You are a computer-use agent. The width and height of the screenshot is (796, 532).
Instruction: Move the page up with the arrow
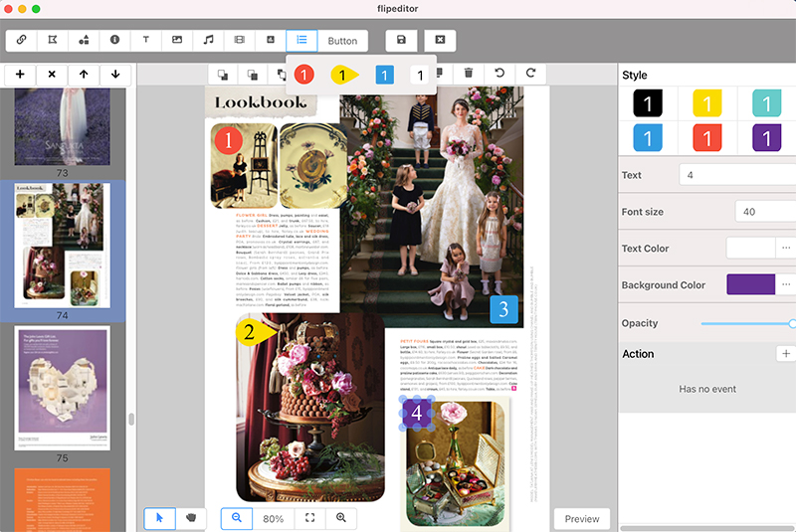(84, 75)
